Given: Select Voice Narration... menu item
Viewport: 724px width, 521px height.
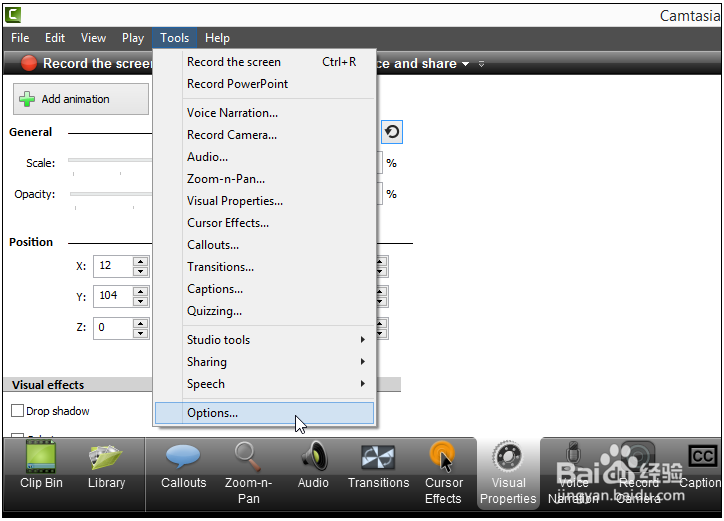Looking at the screenshot, I should pyautogui.click(x=265, y=113).
